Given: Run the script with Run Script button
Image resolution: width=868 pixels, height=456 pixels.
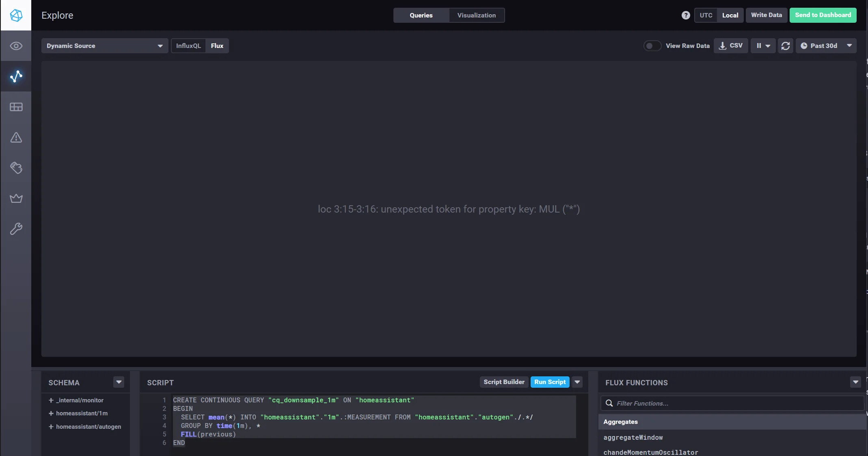Looking at the screenshot, I should [x=550, y=382].
